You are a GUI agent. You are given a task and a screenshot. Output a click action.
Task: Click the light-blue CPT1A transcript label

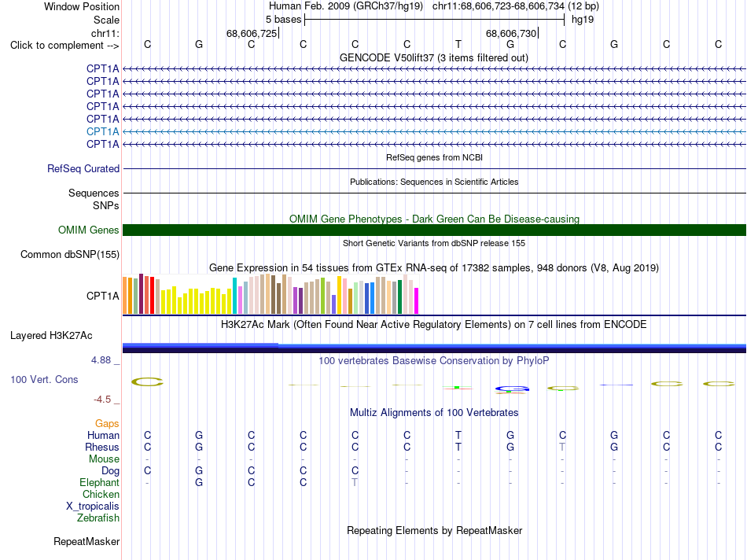[102, 131]
